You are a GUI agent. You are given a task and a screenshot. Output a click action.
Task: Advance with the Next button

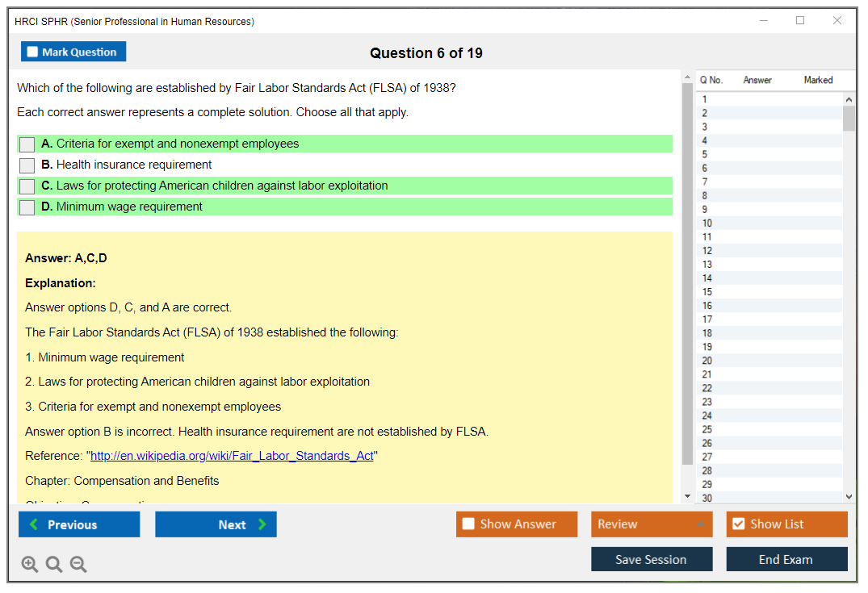point(216,524)
